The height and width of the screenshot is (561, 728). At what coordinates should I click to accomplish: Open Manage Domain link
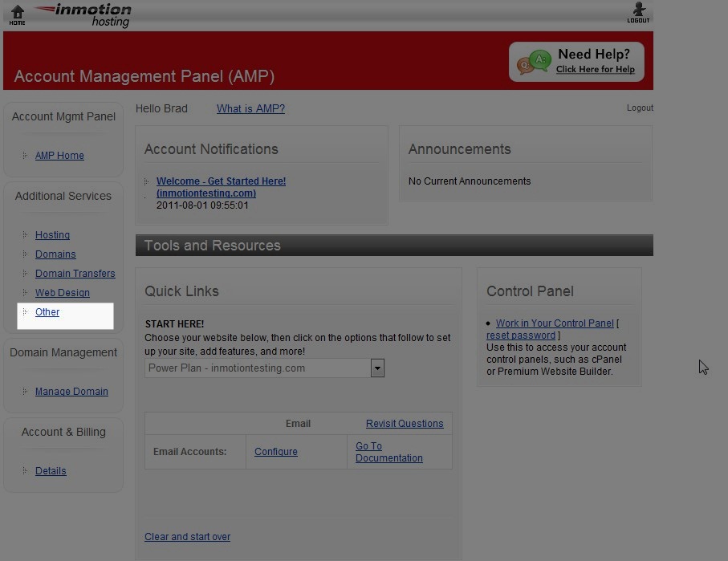71,392
